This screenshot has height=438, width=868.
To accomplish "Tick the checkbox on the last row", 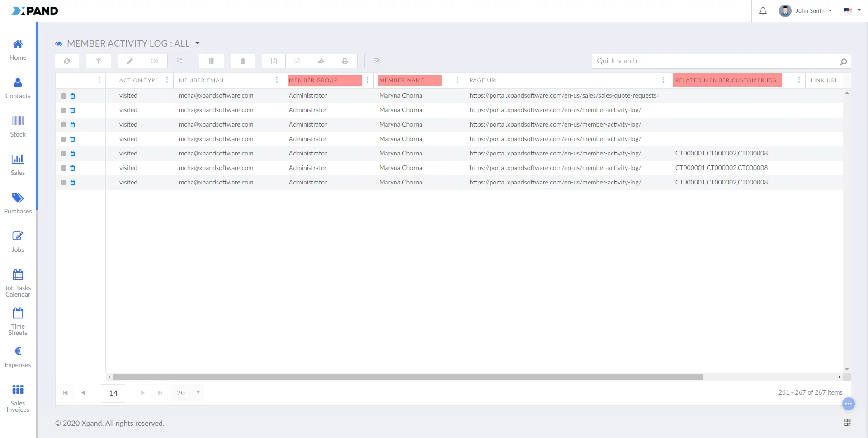I will (x=64, y=183).
